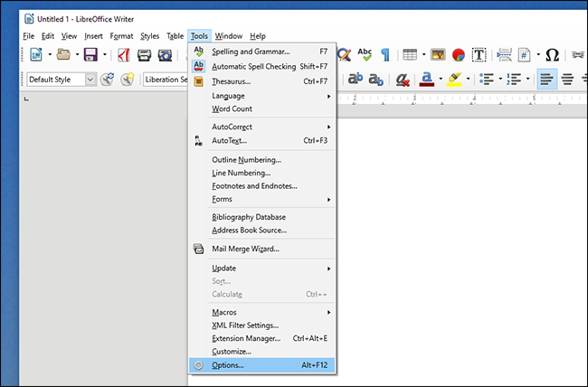Viewport: 588px width, 387px height.
Task: Open the Insert menu
Action: pyautogui.click(x=93, y=36)
